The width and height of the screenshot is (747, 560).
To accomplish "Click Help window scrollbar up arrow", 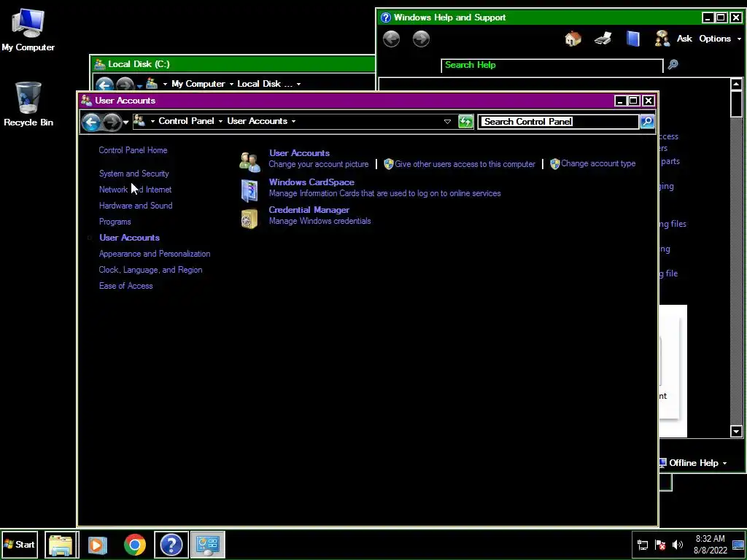I will 736,85.
